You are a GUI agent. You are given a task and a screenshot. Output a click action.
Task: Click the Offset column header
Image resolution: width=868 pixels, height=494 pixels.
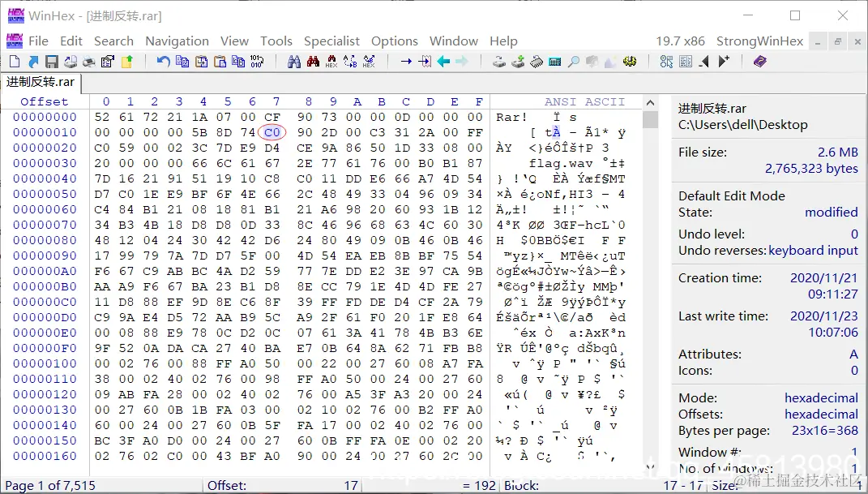coord(45,101)
